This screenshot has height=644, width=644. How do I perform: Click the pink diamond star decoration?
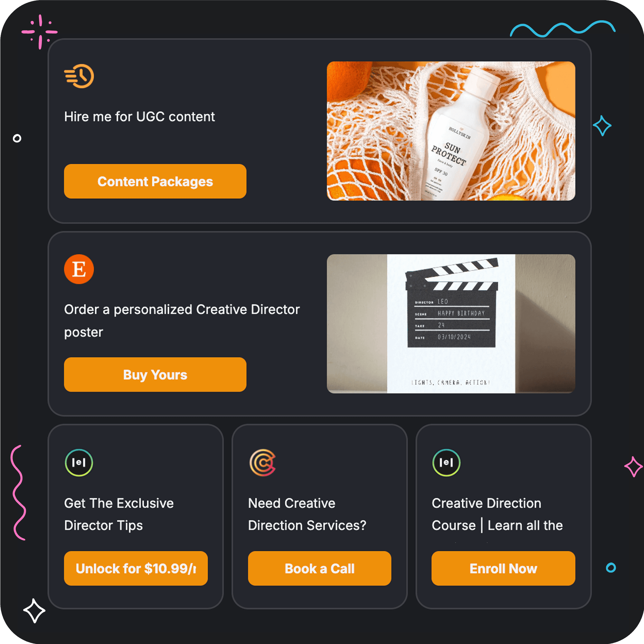point(633,467)
